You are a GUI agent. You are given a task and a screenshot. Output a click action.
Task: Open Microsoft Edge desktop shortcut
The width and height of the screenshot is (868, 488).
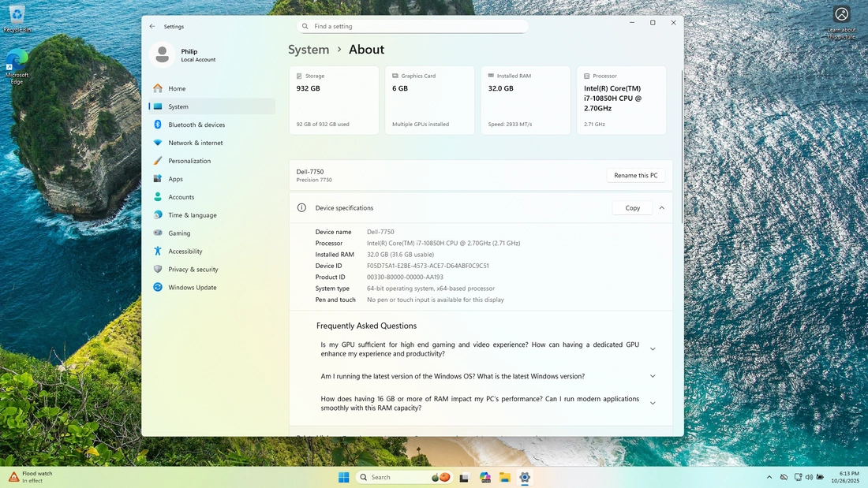pos(17,65)
